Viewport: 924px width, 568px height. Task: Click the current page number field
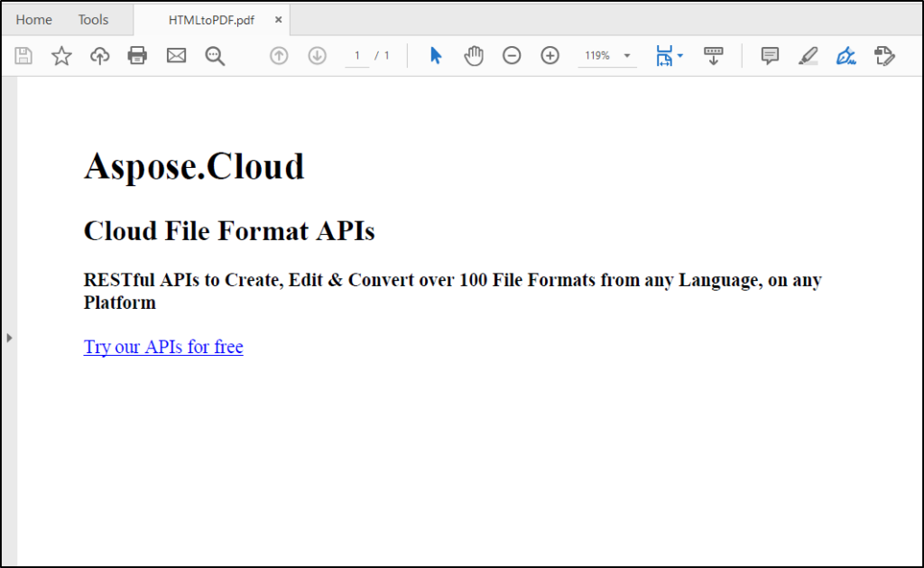357,56
